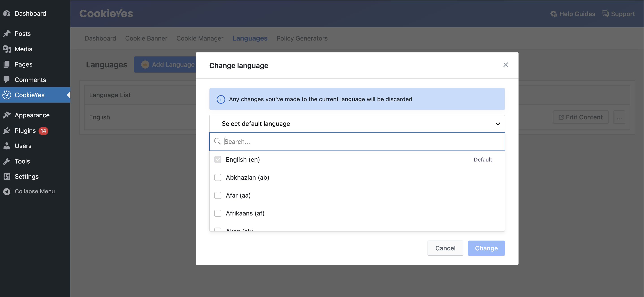644x297 pixels.
Task: Click the Comments bubble icon
Action: 7,80
